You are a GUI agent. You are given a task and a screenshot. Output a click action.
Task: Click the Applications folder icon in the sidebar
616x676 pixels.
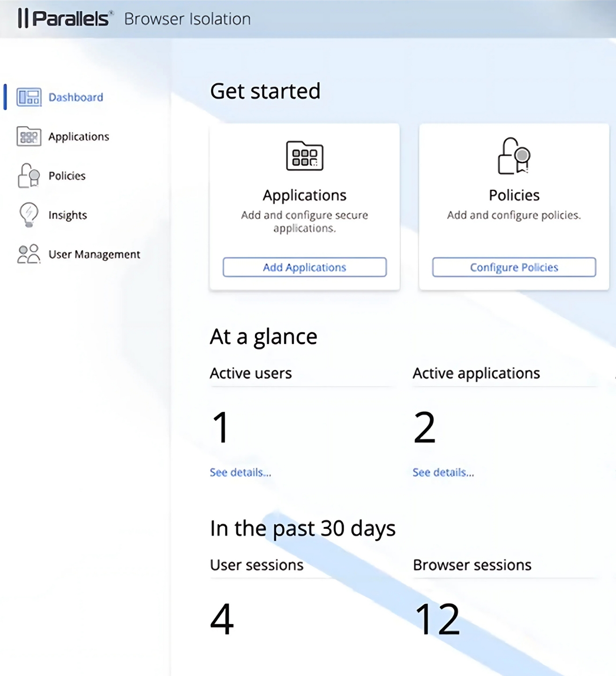coord(29,136)
